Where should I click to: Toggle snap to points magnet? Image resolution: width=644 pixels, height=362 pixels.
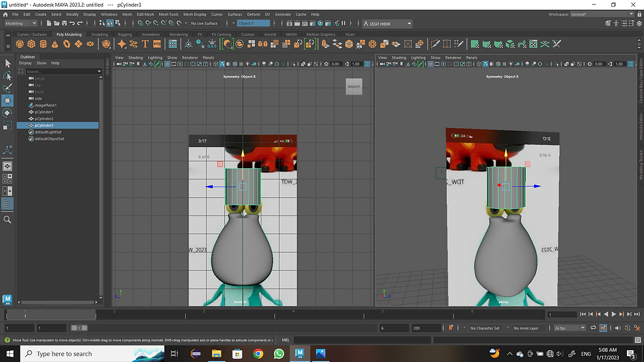[156, 24]
